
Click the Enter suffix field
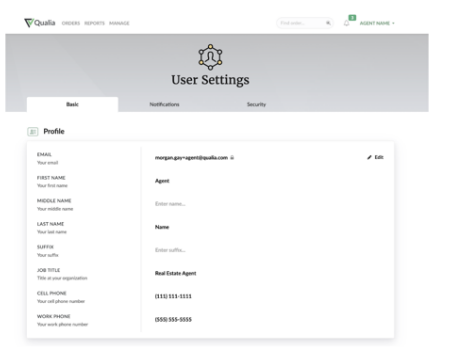point(170,250)
